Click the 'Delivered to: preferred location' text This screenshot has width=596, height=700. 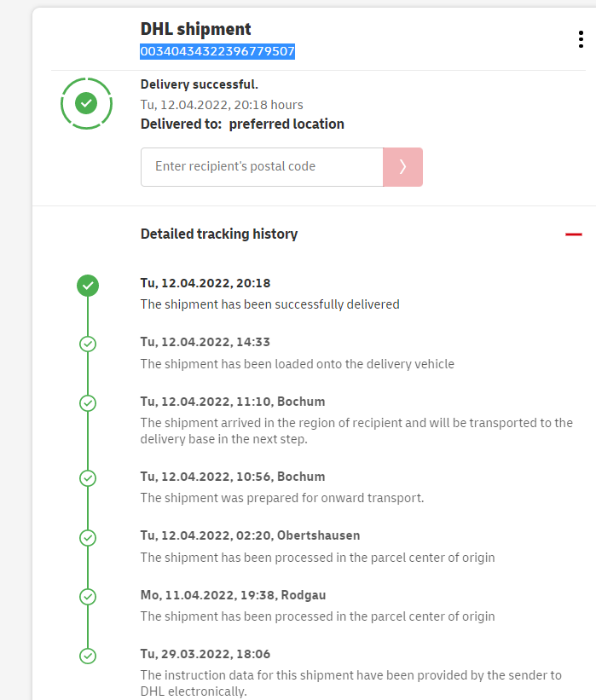point(242,124)
